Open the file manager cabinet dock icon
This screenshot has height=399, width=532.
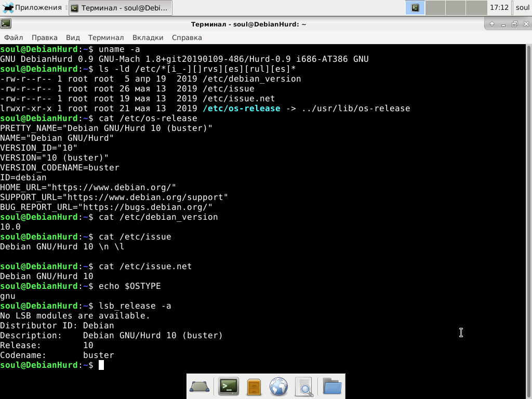tap(254, 387)
